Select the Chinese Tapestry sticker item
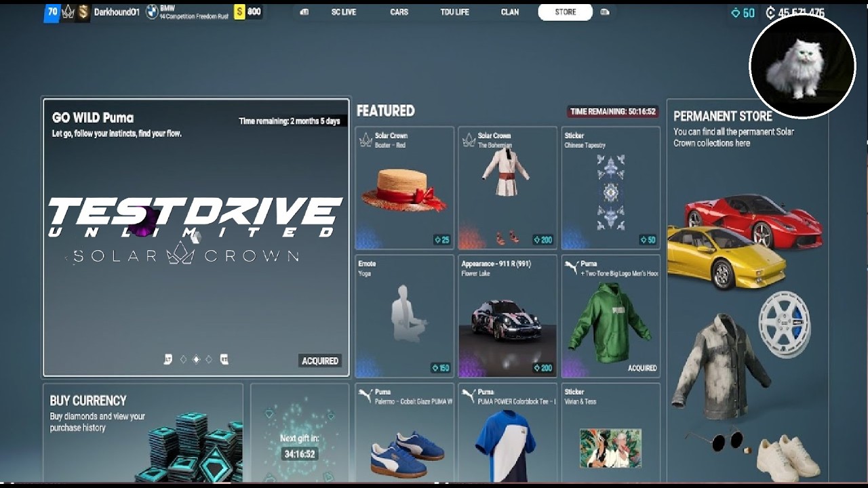Screen dimensions: 868x488 [x=611, y=188]
